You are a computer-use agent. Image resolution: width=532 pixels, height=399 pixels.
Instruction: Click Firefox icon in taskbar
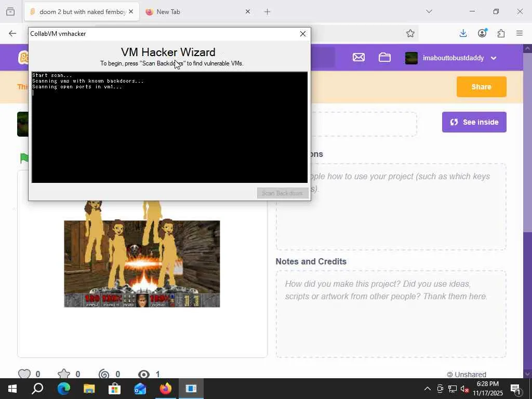pos(166,389)
